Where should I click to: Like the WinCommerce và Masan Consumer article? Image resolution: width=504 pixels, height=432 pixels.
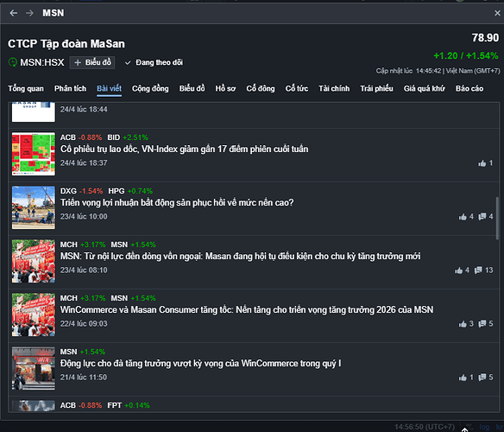point(463,324)
